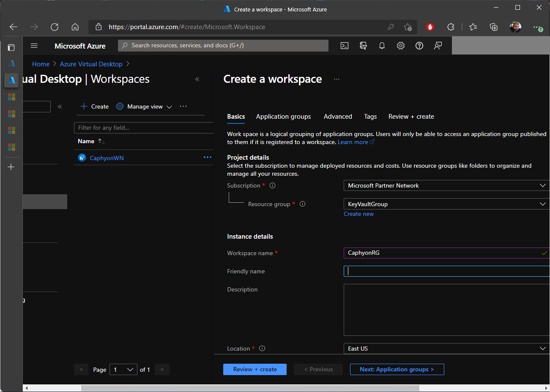
Task: Open the Location dropdown
Action: pyautogui.click(x=446, y=348)
